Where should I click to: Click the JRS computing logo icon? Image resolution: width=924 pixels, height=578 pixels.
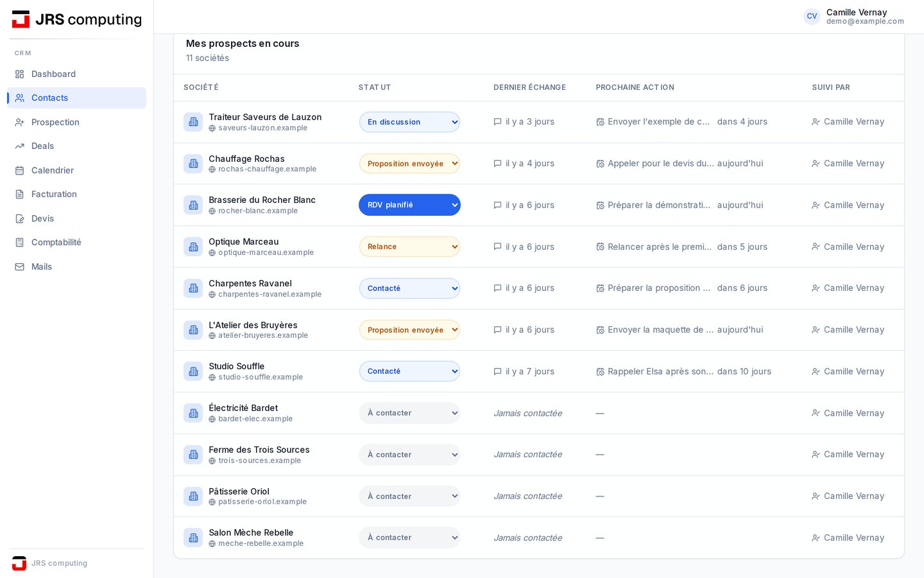click(x=21, y=19)
